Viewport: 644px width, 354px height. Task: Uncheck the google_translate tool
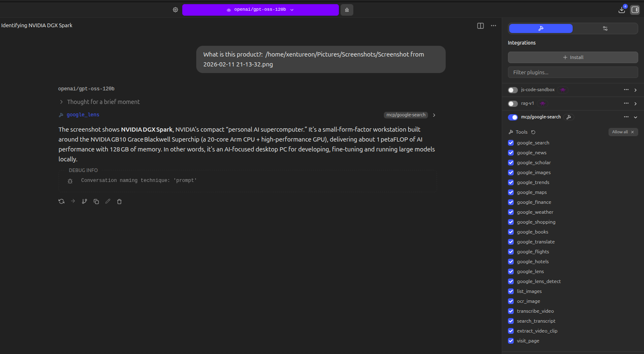point(511,242)
